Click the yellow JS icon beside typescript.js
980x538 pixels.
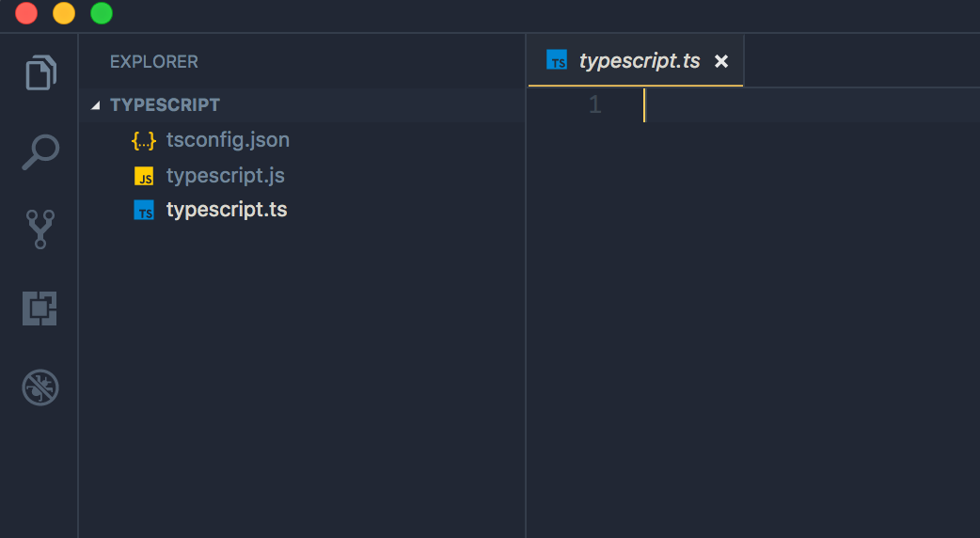pos(144,176)
